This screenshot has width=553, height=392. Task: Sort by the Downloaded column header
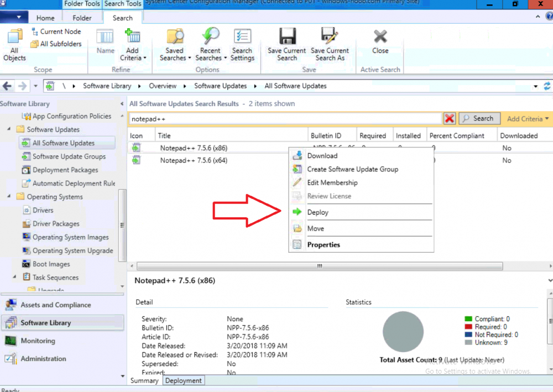[524, 135]
